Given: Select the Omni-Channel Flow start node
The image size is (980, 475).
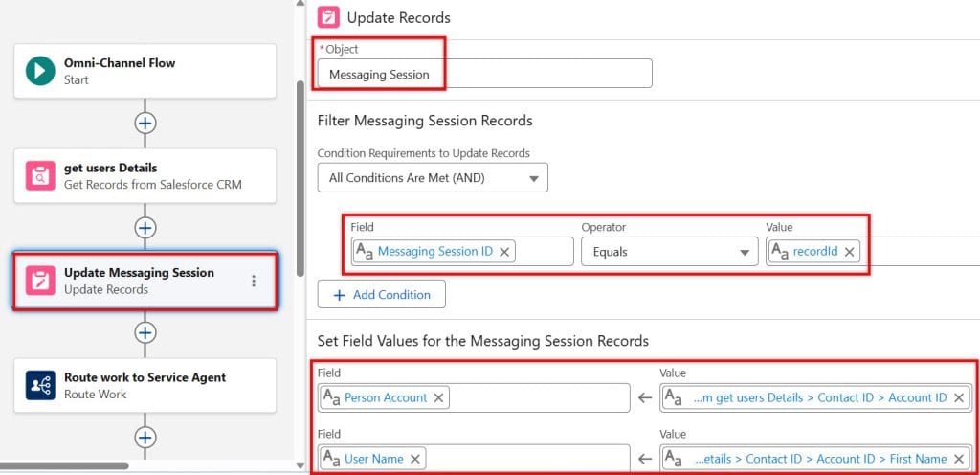Looking at the screenshot, I should click(145, 71).
